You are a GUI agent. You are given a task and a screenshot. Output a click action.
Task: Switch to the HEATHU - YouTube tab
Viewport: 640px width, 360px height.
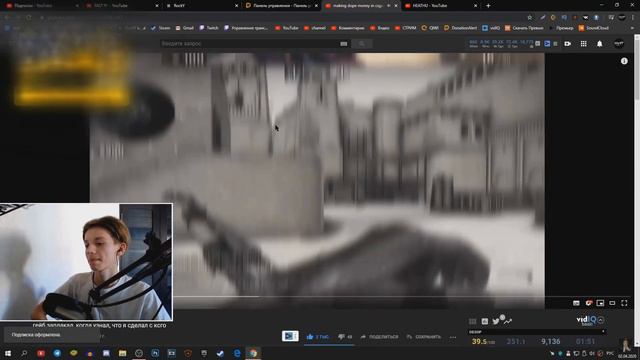point(441,6)
